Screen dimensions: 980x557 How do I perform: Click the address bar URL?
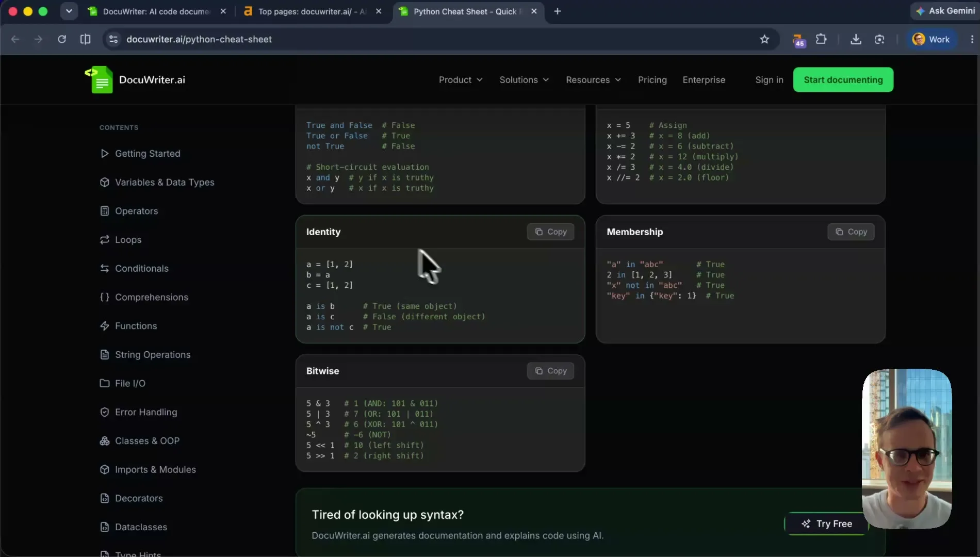pos(199,39)
